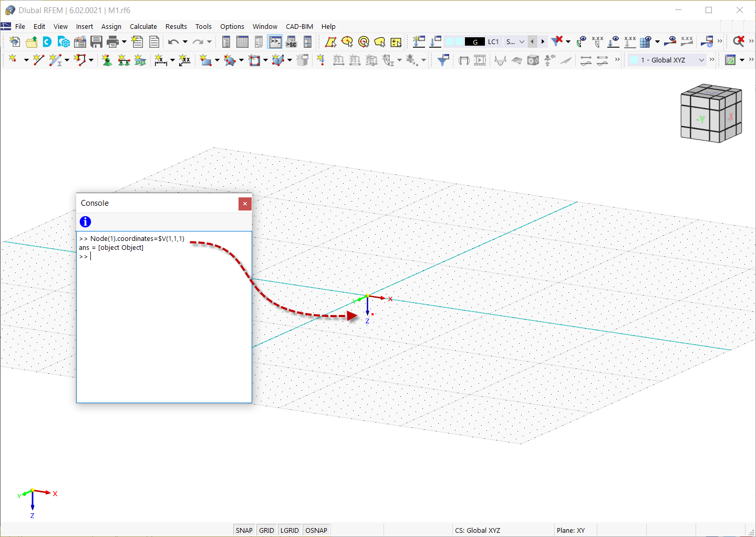Click the delete filter funnel icon
The height and width of the screenshot is (537, 756).
tap(556, 41)
